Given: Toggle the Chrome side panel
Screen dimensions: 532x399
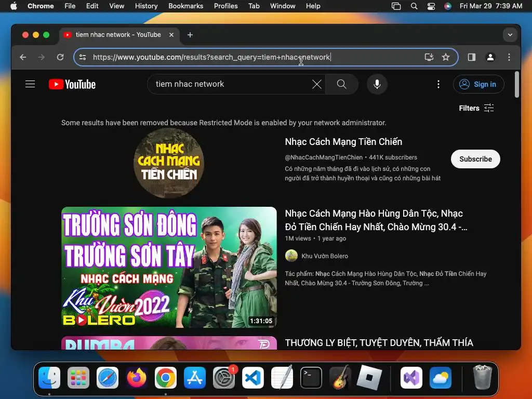Looking at the screenshot, I should pos(472,57).
